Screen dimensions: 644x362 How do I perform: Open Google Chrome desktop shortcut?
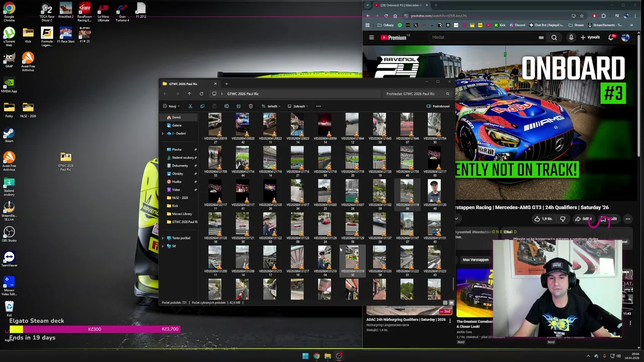pyautogui.click(x=9, y=13)
